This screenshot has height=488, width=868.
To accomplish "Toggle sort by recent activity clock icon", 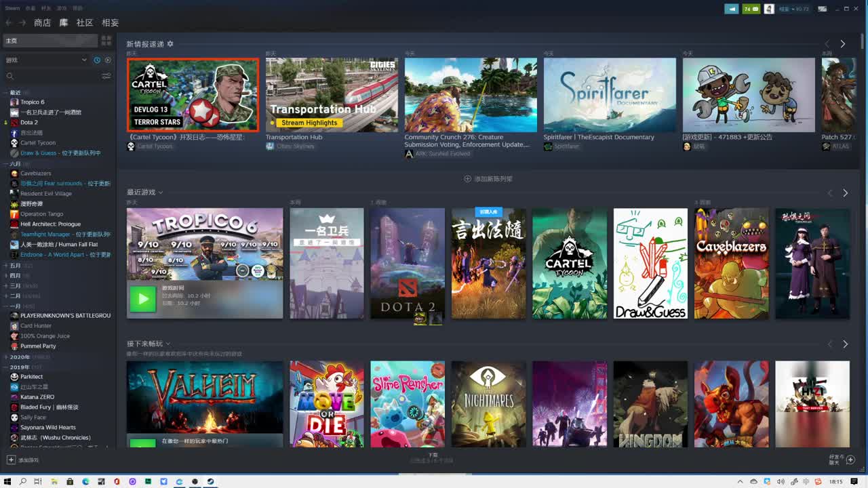I will point(97,60).
